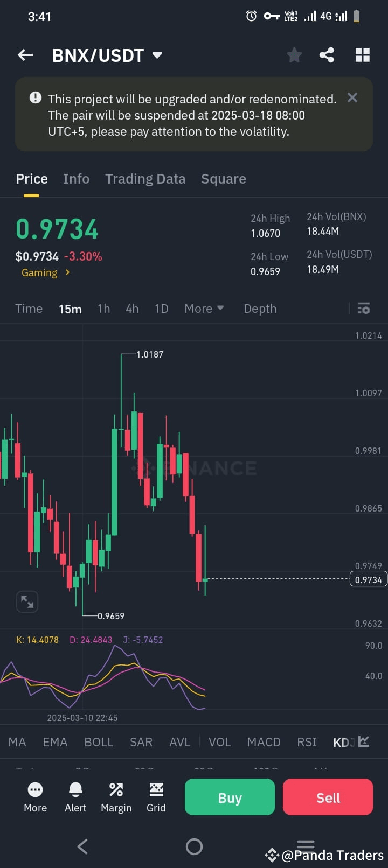
Task: Expand the chart to fullscreen
Action: tap(27, 601)
